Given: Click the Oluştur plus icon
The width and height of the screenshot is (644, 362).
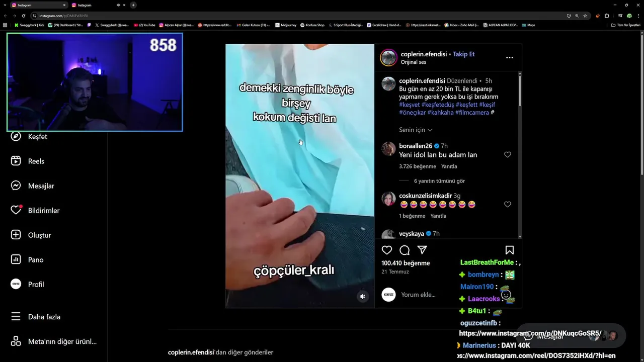Looking at the screenshot, I should (x=16, y=235).
